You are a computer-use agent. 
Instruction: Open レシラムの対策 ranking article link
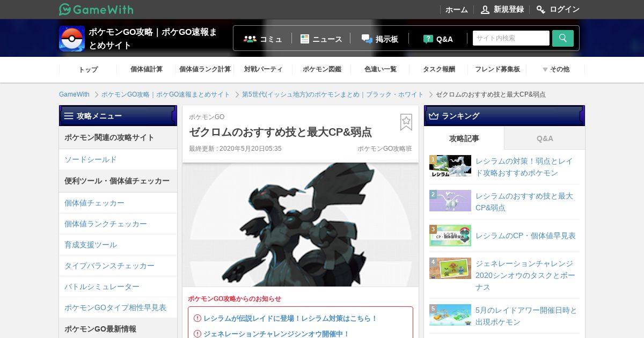[524, 167]
